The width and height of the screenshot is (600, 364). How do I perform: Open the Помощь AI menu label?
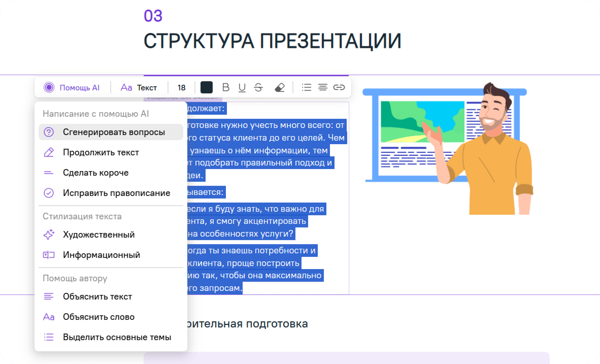[x=79, y=87]
